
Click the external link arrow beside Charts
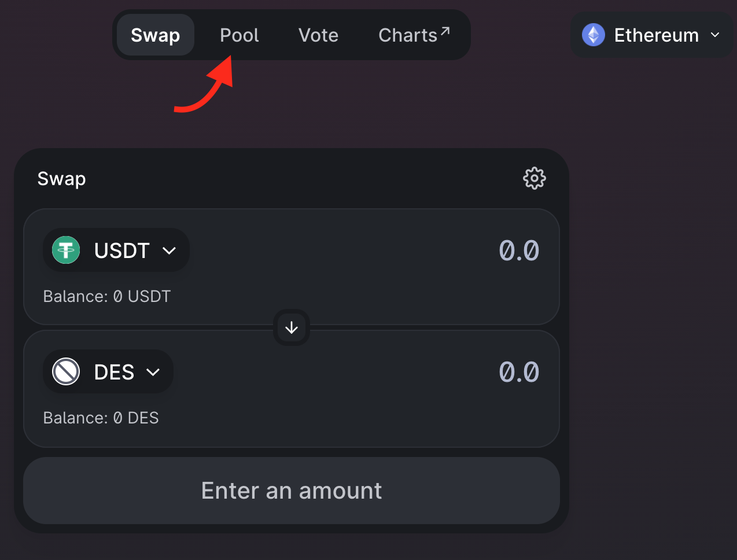[445, 31]
